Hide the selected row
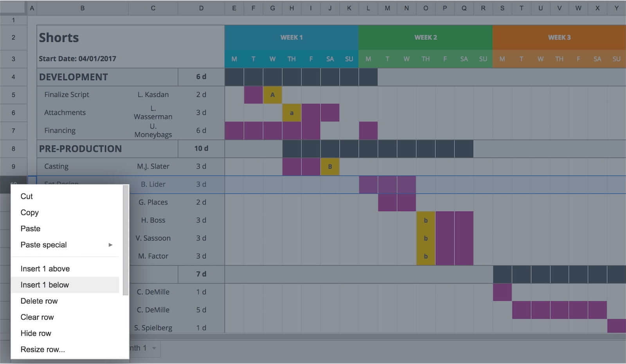626x364 pixels. pyautogui.click(x=36, y=333)
